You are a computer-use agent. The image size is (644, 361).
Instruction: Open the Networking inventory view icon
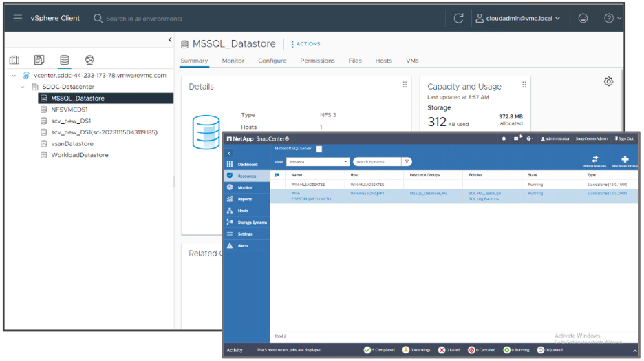89,61
